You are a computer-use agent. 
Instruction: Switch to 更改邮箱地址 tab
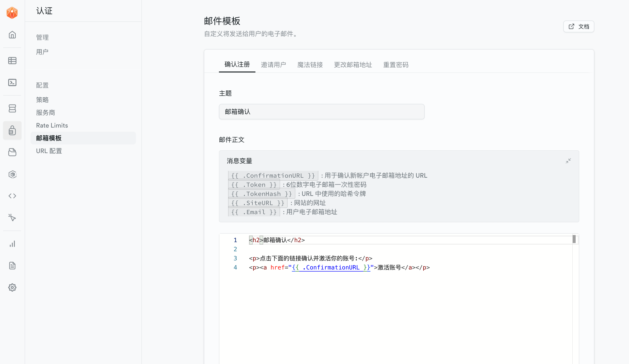point(353,65)
